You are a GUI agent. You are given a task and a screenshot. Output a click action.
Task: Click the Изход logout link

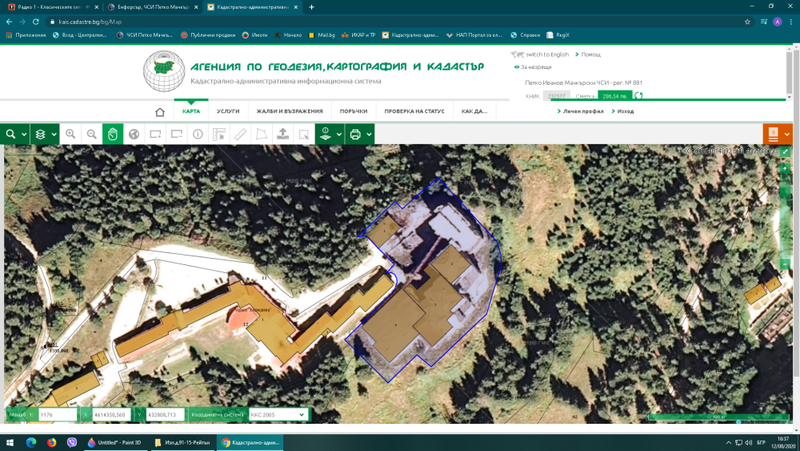tap(625, 111)
